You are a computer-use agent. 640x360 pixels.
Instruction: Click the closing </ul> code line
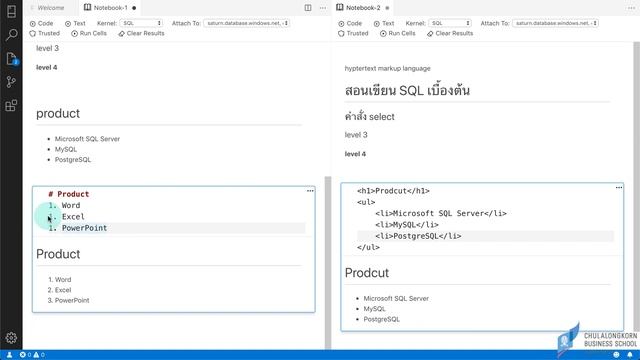(x=368, y=247)
